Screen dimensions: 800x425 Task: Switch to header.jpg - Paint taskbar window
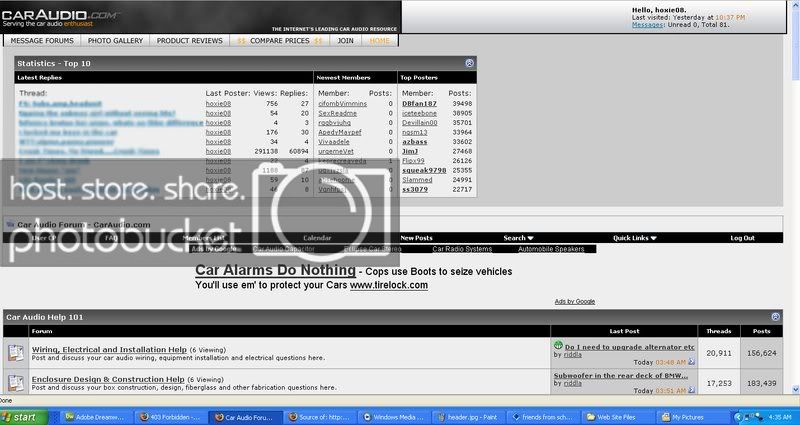click(x=468, y=417)
